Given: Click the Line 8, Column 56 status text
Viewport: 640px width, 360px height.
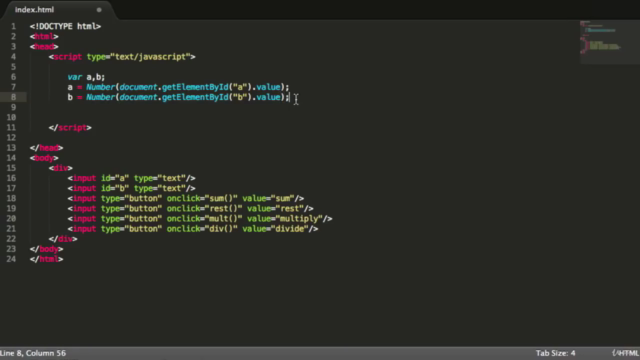Looking at the screenshot, I should (x=33, y=353).
